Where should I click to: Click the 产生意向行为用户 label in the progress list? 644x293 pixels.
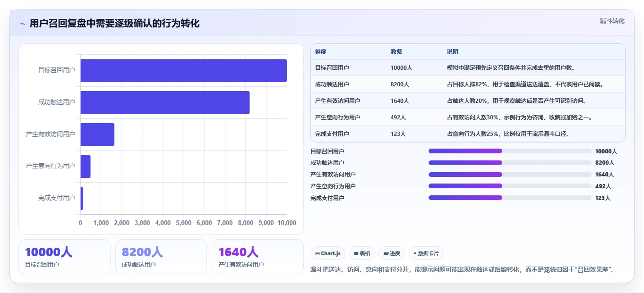click(333, 186)
